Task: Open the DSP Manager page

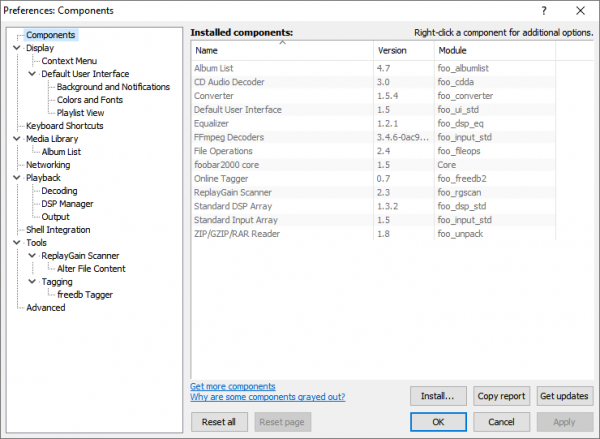Action: coord(69,204)
